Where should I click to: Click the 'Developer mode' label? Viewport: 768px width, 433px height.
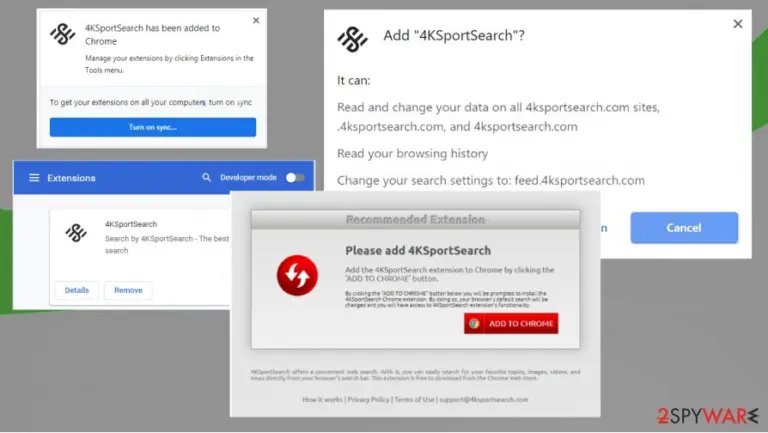tap(248, 177)
